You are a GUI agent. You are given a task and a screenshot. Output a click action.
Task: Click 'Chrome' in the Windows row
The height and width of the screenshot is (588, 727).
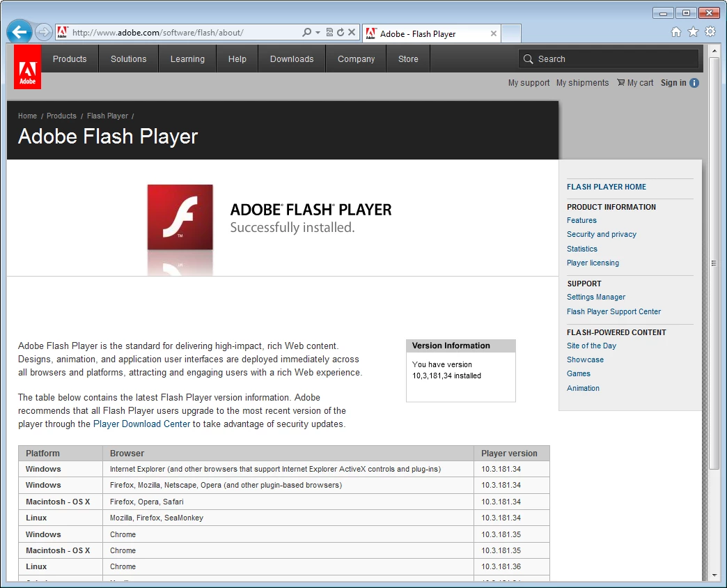pos(123,534)
